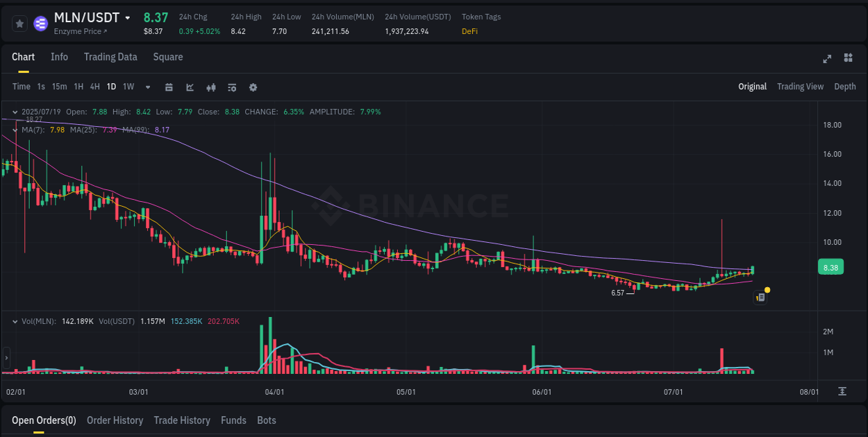Viewport: 868px width, 437px height.
Task: Switch to candlestick chart style icon
Action: pyautogui.click(x=210, y=87)
